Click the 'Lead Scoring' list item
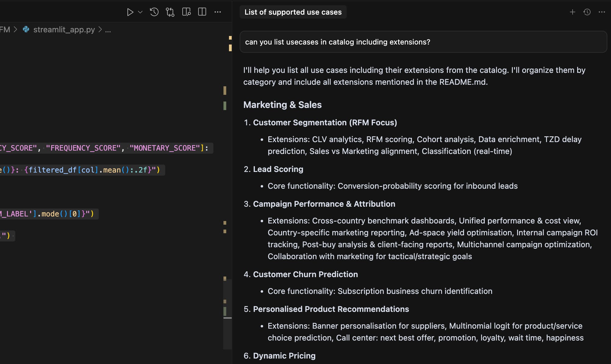The width and height of the screenshot is (611, 364). [x=278, y=169]
